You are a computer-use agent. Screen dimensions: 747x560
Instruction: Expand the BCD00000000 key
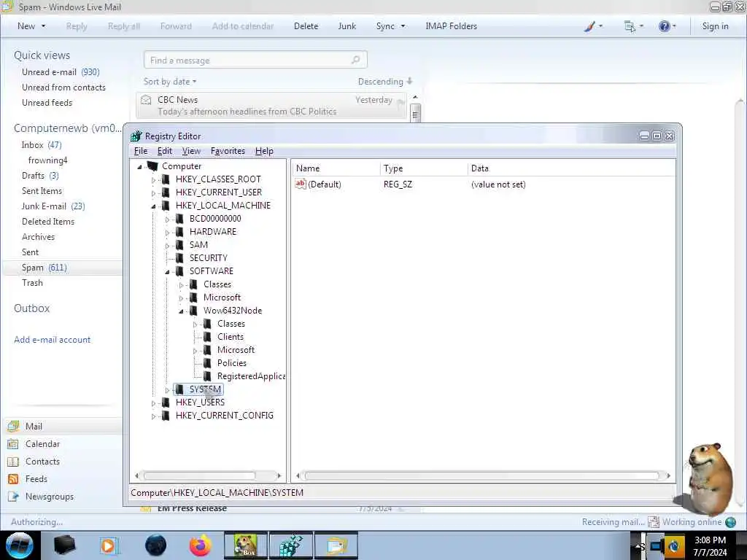[167, 219]
